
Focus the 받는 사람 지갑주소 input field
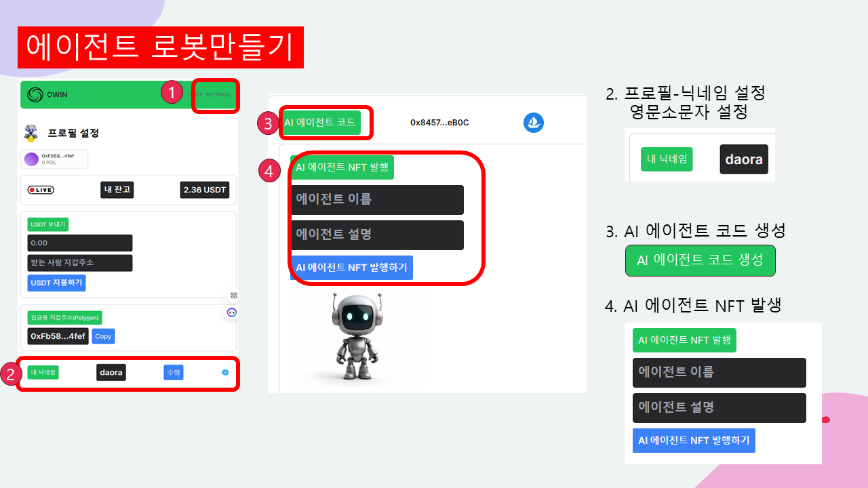[x=80, y=263]
